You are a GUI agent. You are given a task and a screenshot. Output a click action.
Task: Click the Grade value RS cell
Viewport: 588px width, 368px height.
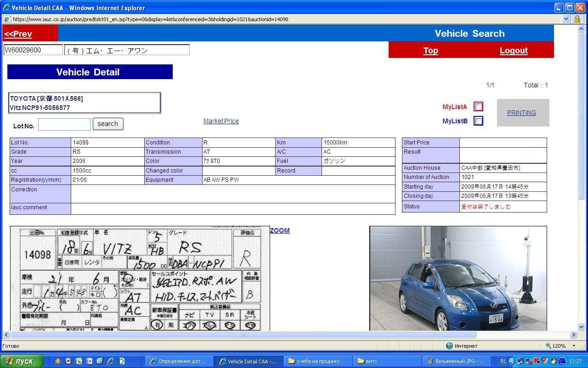tap(107, 152)
